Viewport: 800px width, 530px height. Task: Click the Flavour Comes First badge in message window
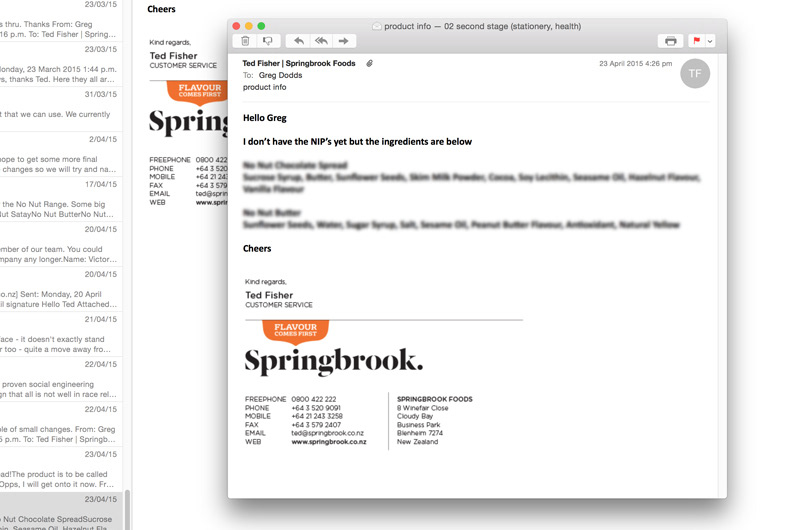[295, 331]
